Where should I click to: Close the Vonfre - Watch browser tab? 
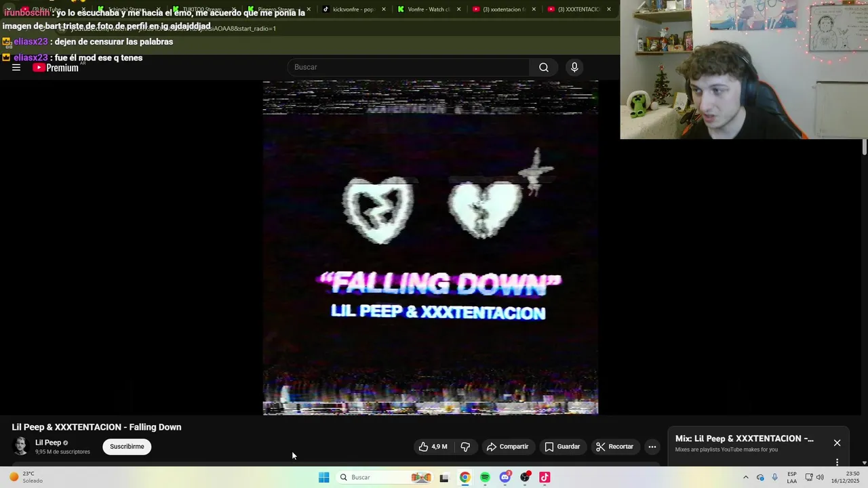click(458, 9)
